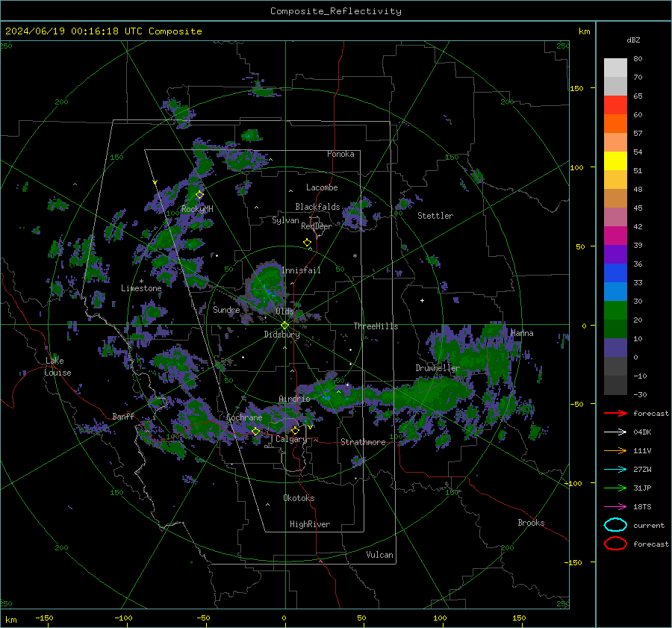Select the Innisfail label
This screenshot has width=672, height=628.
pos(301,270)
